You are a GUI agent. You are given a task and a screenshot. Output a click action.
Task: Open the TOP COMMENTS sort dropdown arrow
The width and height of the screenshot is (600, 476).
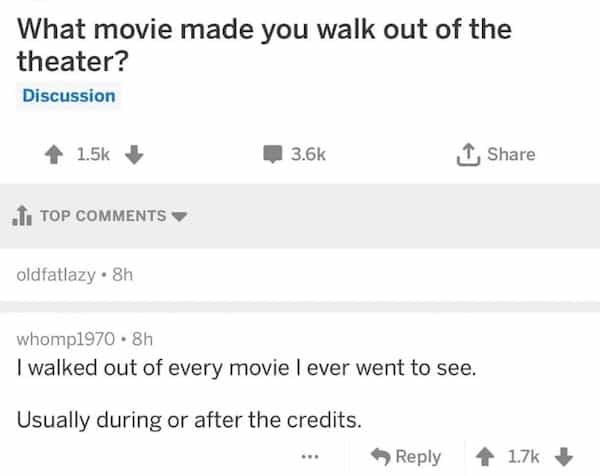(x=180, y=216)
